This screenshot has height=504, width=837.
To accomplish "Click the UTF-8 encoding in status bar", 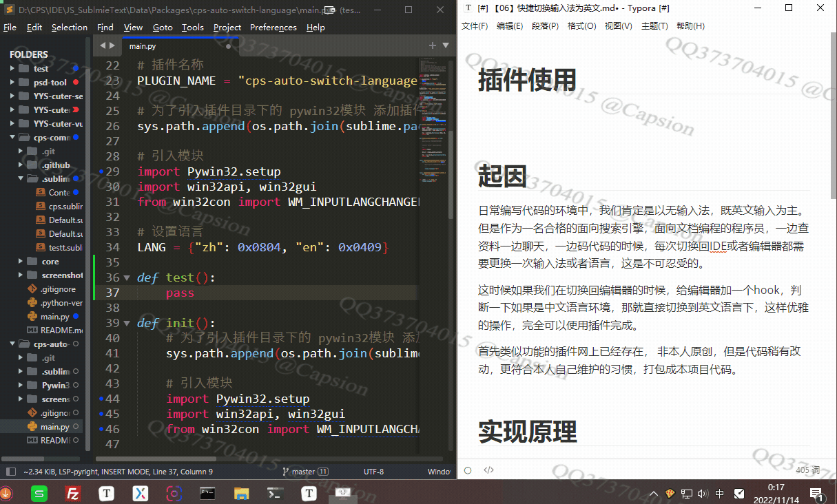I will pos(373,472).
